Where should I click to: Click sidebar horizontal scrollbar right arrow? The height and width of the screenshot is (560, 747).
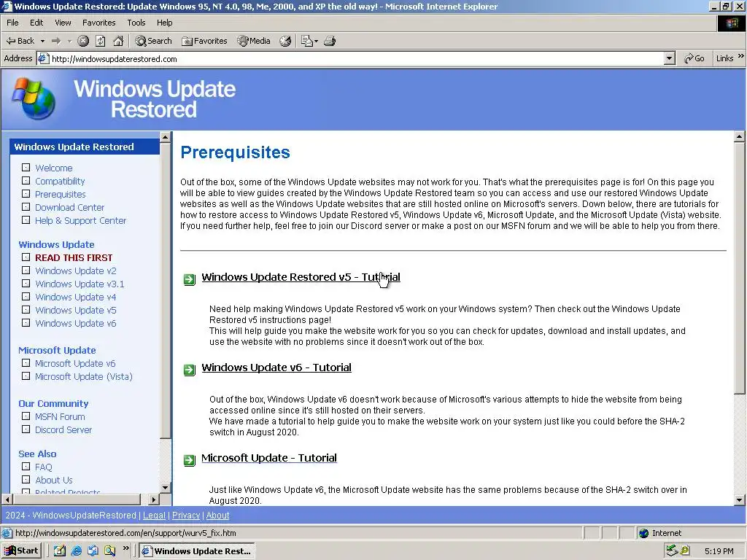click(x=153, y=499)
